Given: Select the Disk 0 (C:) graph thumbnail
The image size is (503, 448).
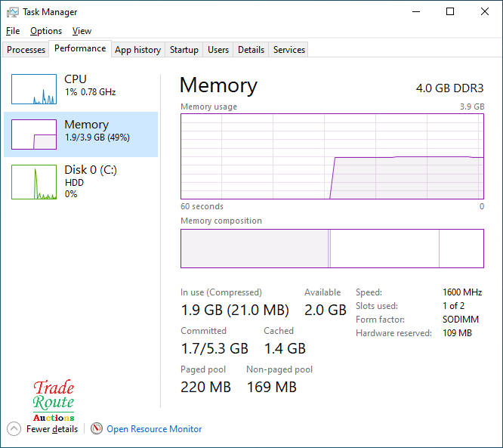Looking at the screenshot, I should point(34,182).
